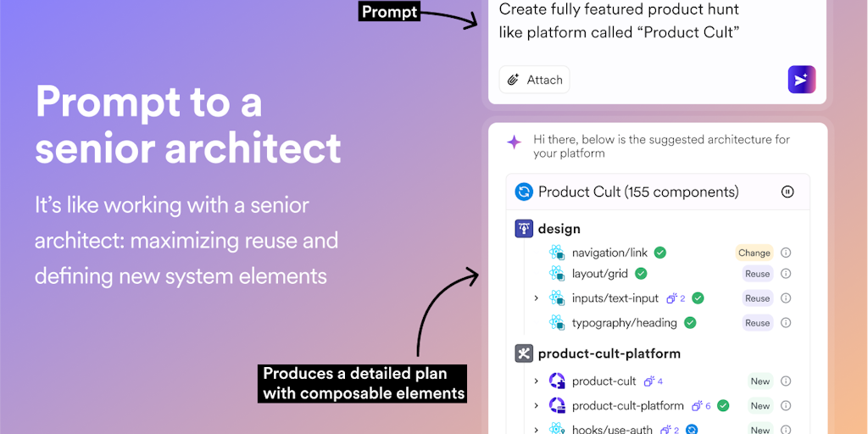868x434 pixels.
Task: Click the Change badge on navigation/link
Action: [754, 253]
